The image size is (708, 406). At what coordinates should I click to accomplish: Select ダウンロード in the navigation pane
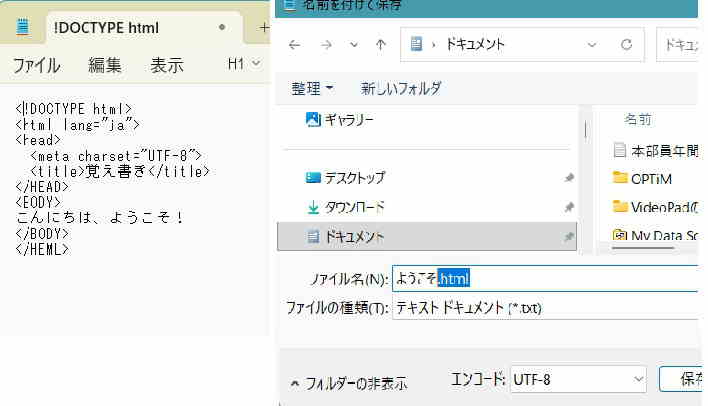[345, 207]
